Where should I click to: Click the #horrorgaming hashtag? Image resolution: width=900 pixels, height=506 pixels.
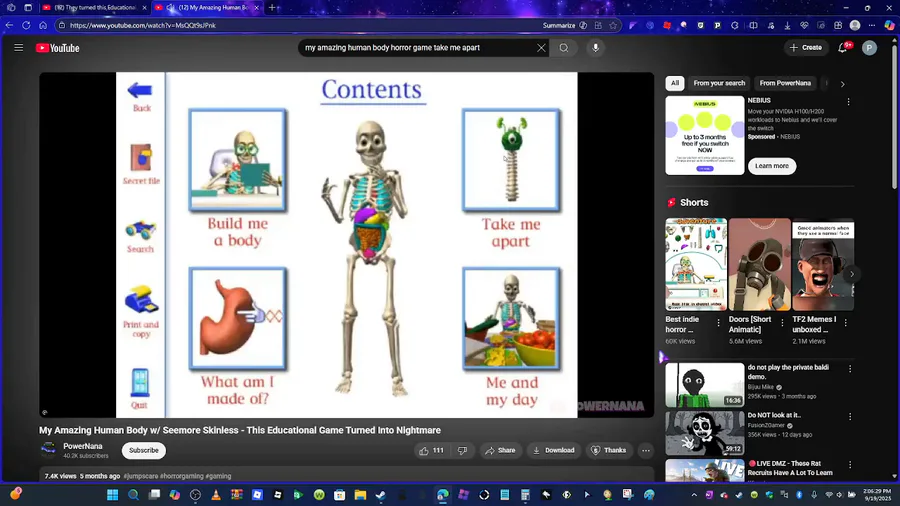coord(181,476)
